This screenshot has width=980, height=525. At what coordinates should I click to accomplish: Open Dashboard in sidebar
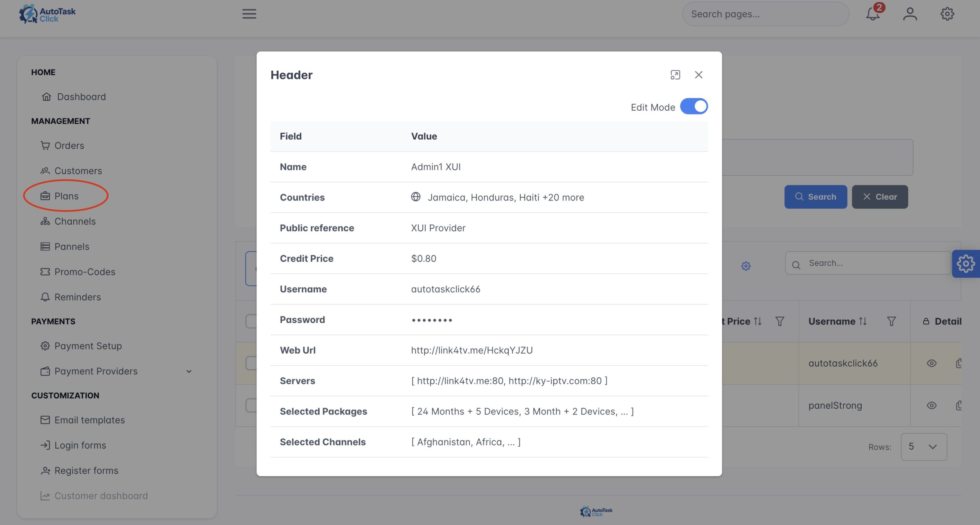click(x=73, y=97)
